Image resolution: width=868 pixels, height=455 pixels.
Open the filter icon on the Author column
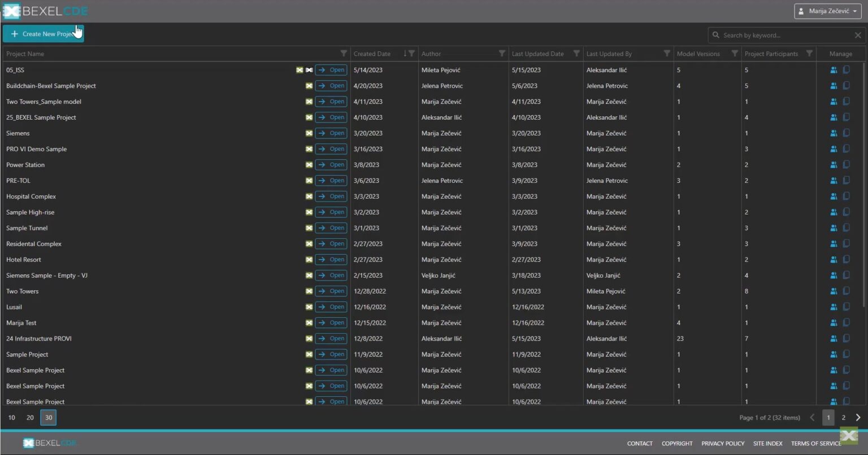(x=502, y=53)
